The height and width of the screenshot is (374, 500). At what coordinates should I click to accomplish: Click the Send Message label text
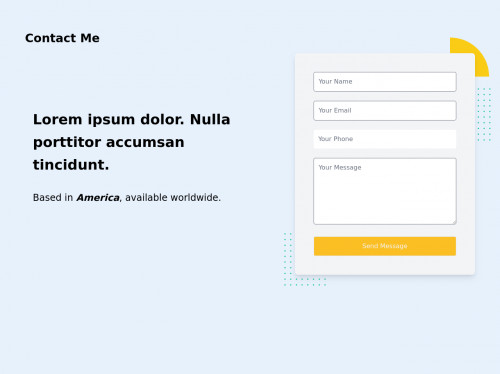coord(385,246)
